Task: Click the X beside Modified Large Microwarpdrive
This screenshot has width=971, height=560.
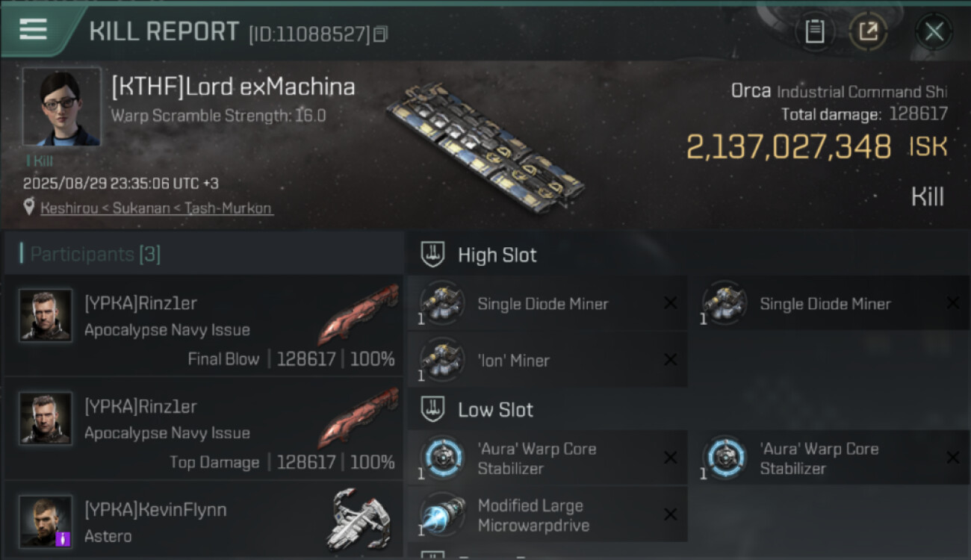Action: (671, 514)
